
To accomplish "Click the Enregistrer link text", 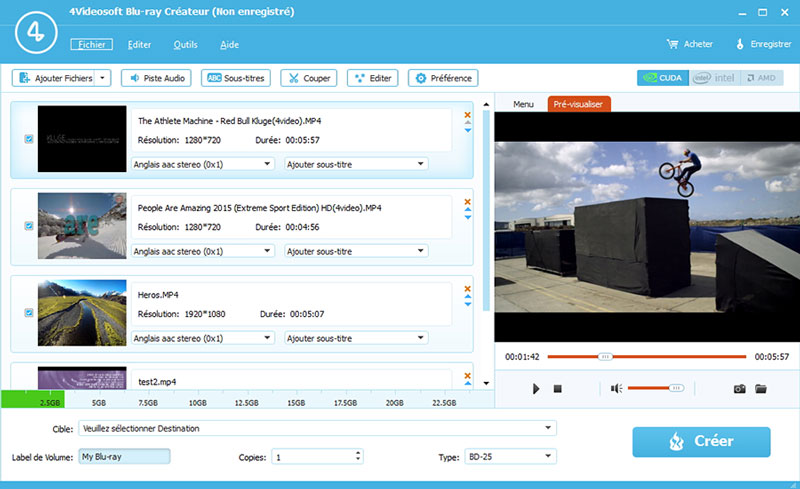I will pyautogui.click(x=770, y=44).
